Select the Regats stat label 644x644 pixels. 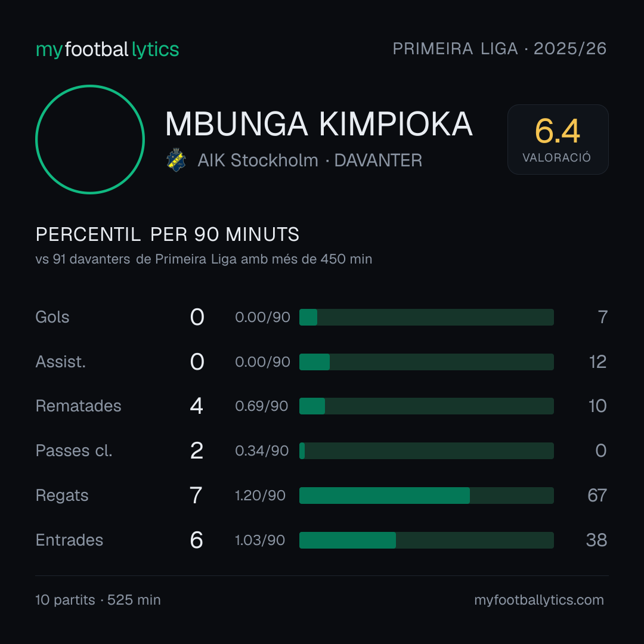pos(62,496)
